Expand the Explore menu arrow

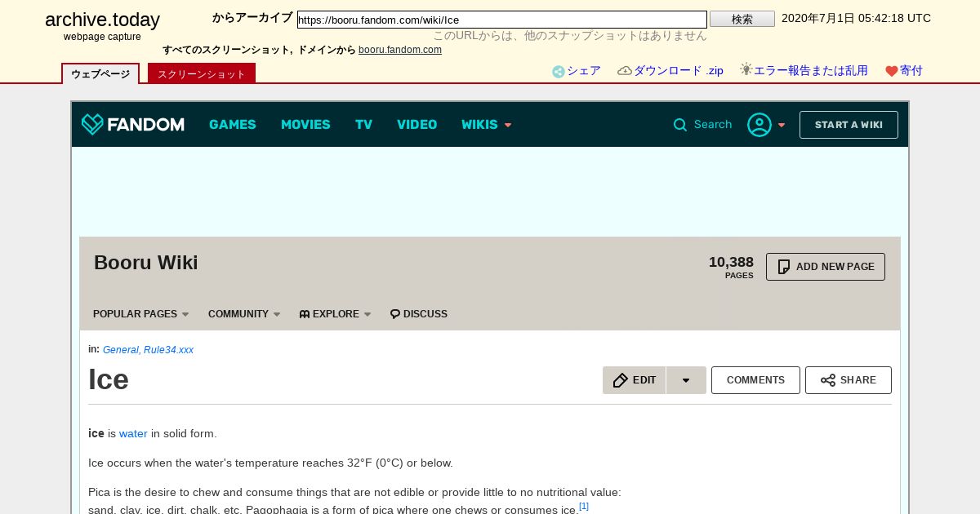(x=367, y=315)
